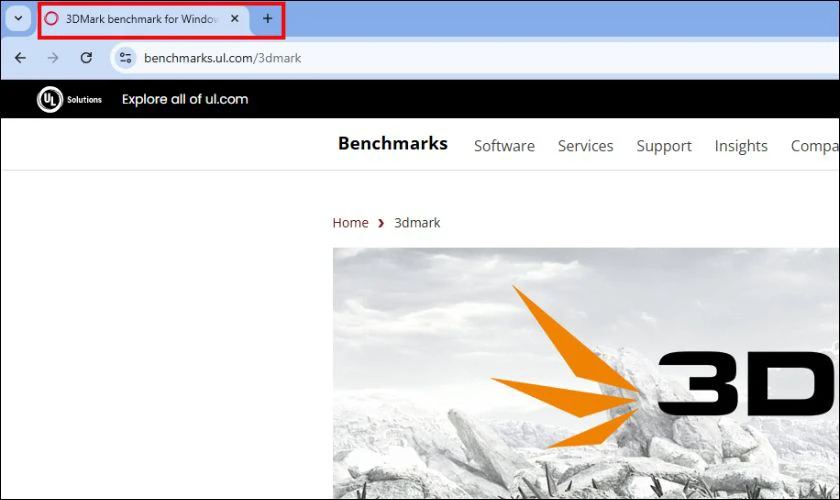Select the 3dmark breadcrumb text
This screenshot has width=840, height=500.
click(417, 222)
